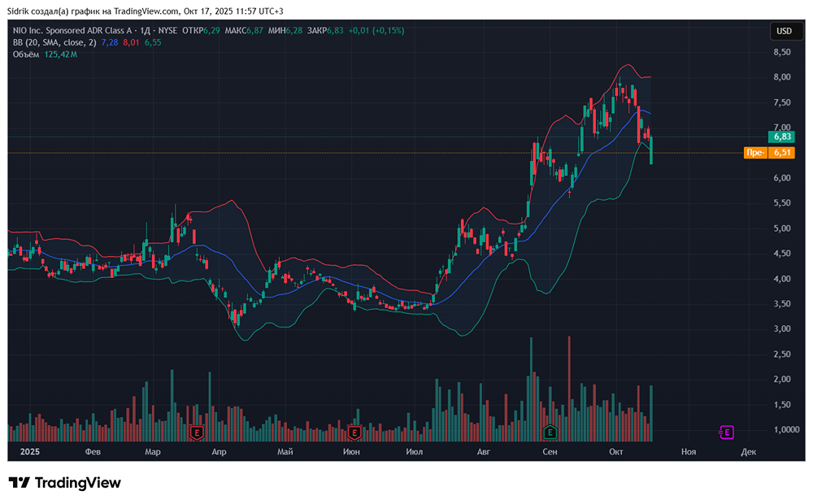813x504 pixels.
Task: Click the Авг label on time axis
Action: tap(483, 452)
